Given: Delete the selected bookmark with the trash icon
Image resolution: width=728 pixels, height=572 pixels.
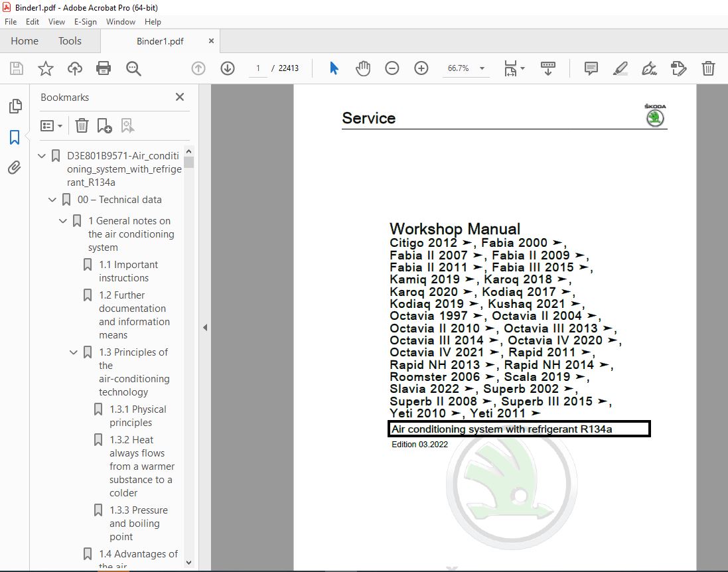Looking at the screenshot, I should [82, 125].
